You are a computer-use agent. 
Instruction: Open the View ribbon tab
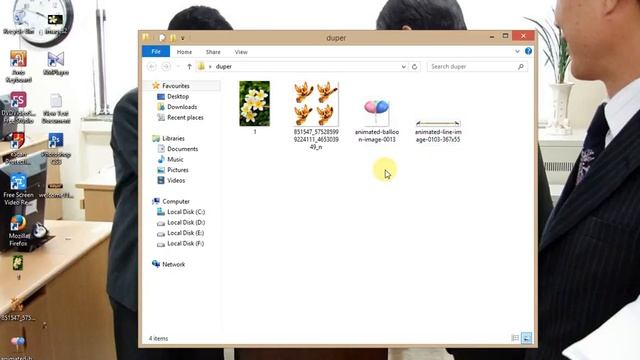(241, 52)
